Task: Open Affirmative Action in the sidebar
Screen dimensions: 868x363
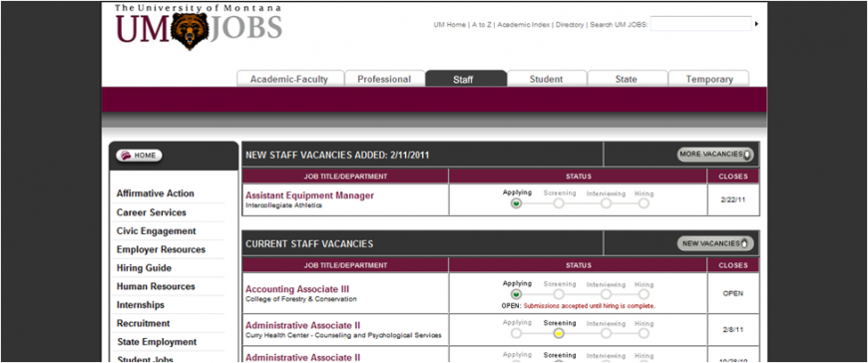Action: (156, 193)
